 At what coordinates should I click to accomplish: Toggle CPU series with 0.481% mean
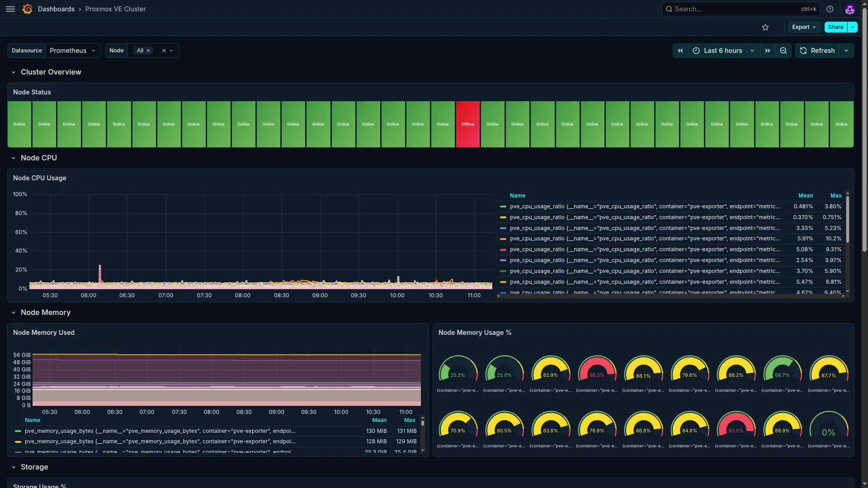pos(645,206)
